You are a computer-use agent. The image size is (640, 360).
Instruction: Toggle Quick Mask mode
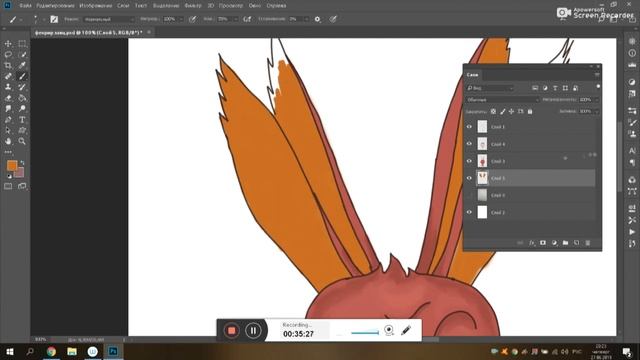tap(8, 186)
